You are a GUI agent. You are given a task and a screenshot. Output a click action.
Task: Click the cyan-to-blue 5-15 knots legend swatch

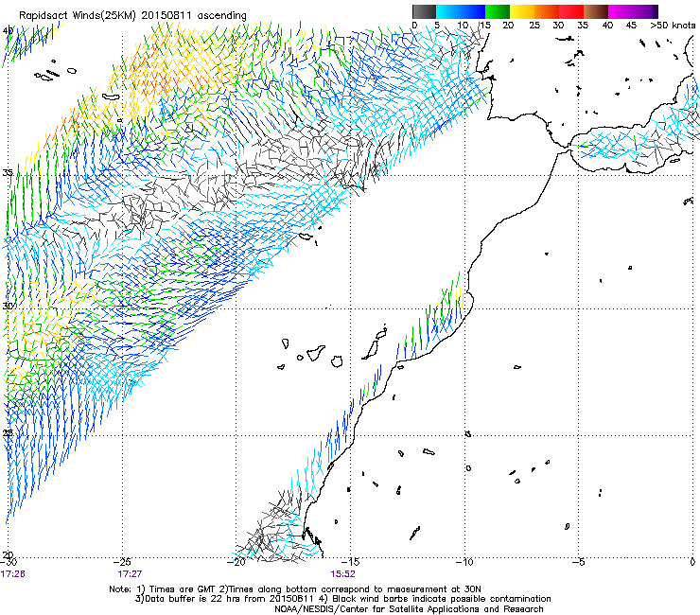coord(461,11)
